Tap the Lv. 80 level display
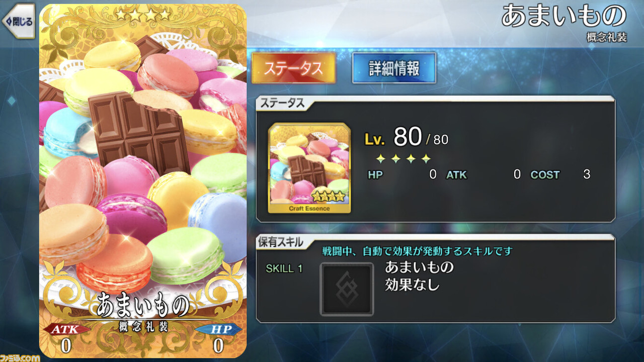 click(406, 137)
